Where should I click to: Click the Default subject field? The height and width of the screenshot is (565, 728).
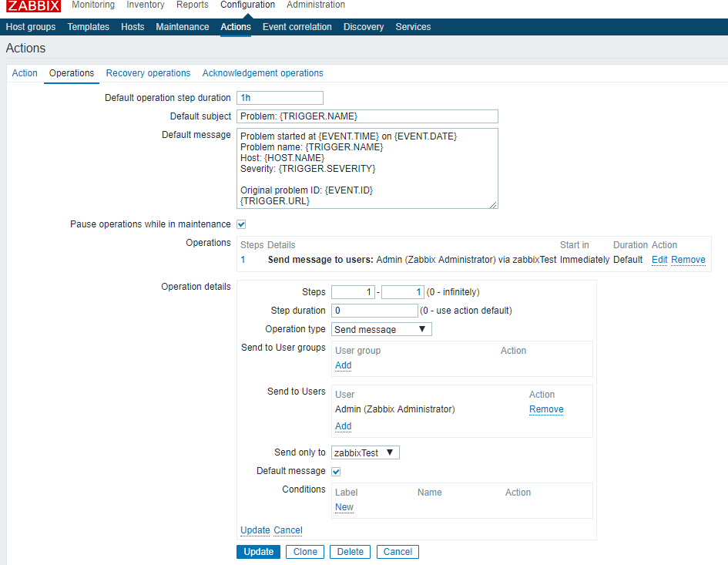click(x=367, y=116)
